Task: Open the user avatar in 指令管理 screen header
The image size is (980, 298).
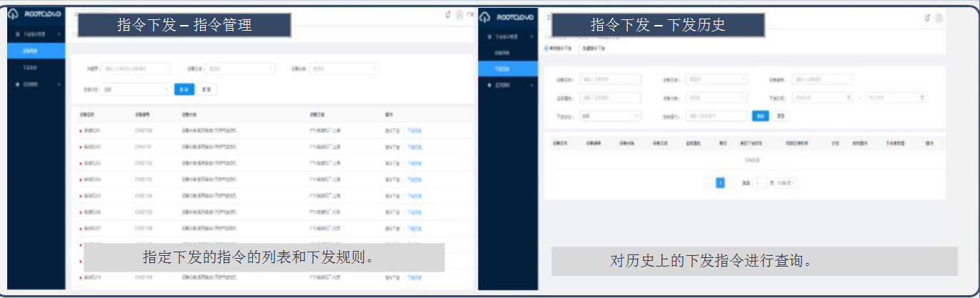Action: [x=459, y=14]
